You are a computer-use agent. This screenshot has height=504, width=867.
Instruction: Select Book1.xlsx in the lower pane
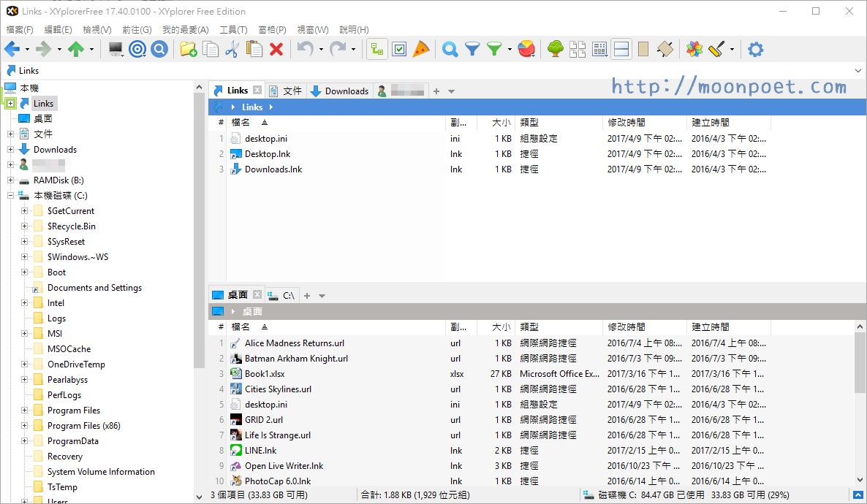coord(265,374)
